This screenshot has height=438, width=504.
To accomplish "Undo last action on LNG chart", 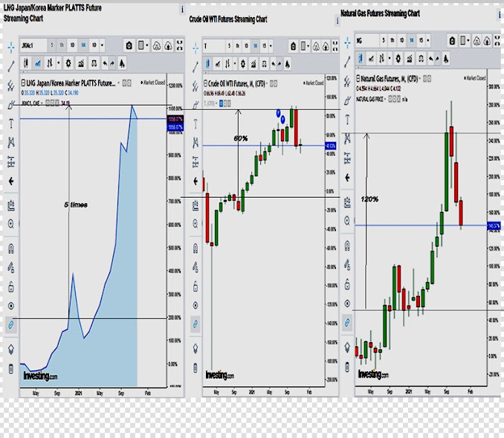I will 105,63.
